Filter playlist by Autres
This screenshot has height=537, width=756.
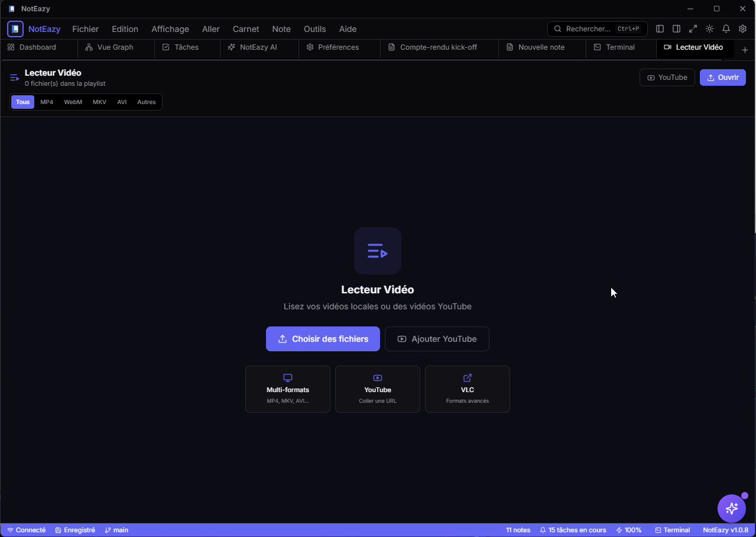[147, 102]
